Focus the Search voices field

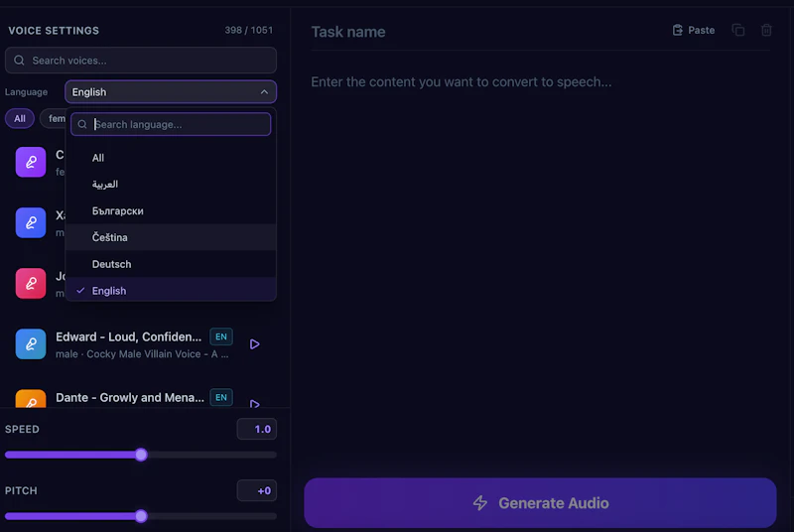point(141,61)
